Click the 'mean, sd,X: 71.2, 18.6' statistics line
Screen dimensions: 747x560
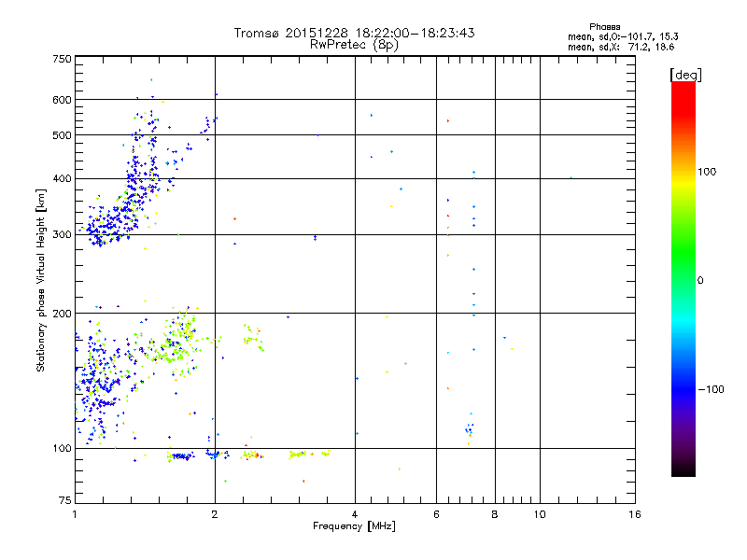pyautogui.click(x=621, y=48)
